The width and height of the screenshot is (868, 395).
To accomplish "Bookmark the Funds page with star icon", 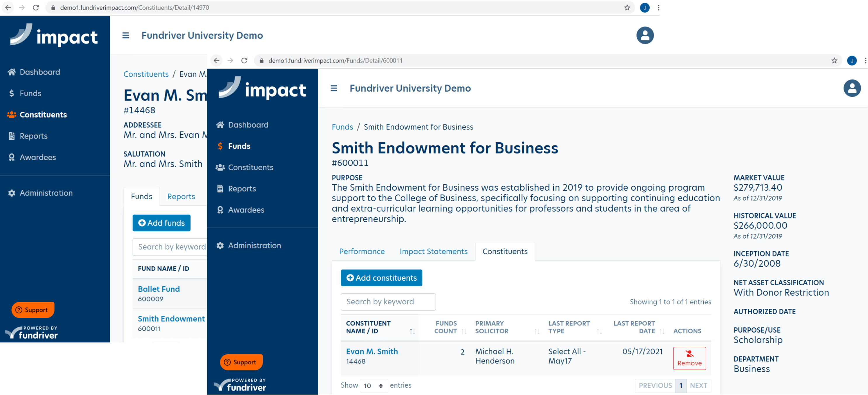I will (834, 61).
